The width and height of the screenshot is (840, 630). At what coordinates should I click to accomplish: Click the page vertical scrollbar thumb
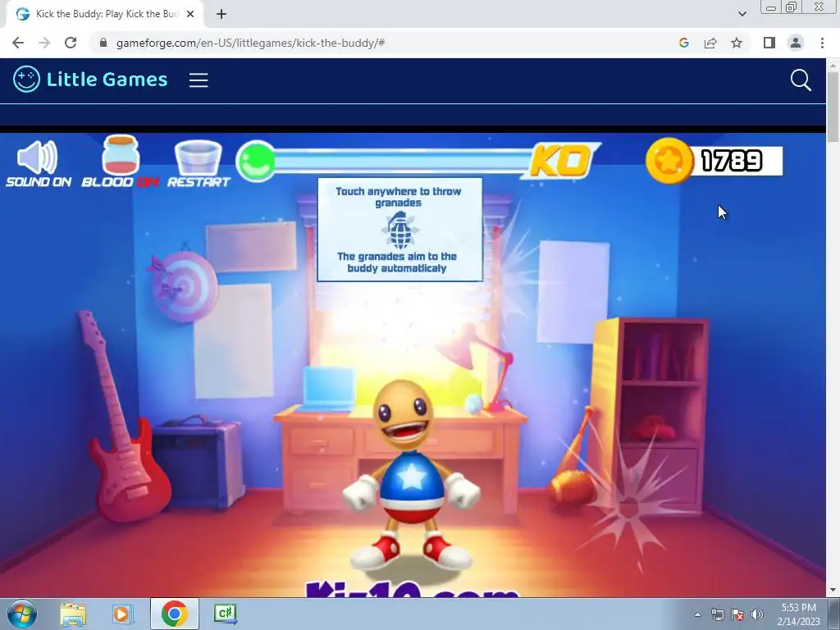coord(833,106)
